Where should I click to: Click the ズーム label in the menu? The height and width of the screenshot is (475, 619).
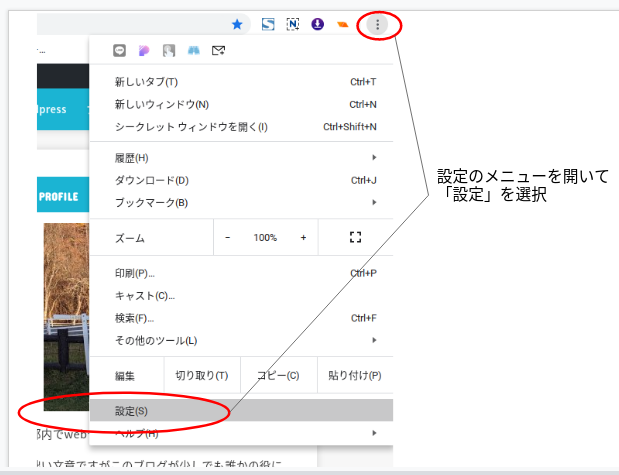[130, 238]
